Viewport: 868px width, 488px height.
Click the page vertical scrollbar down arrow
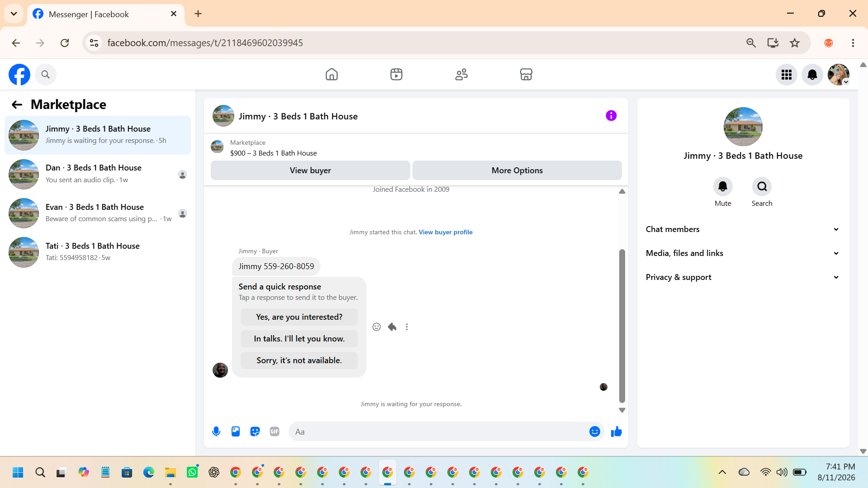863,451
